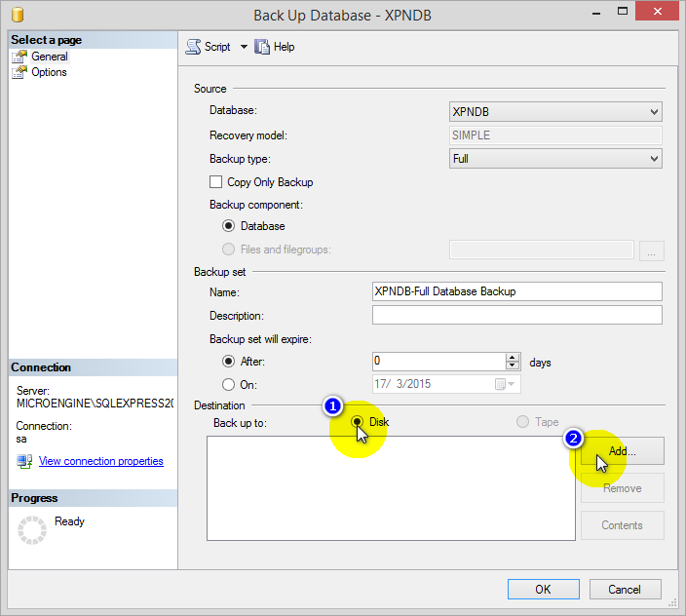Click the database icon in title bar
The width and height of the screenshot is (686, 616).
(17, 15)
